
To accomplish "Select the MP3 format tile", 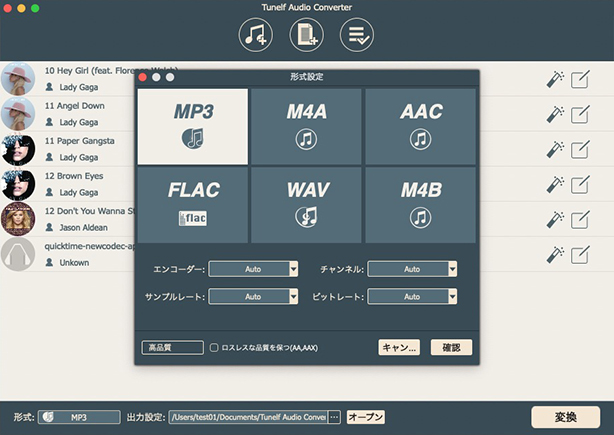I will 193,126.
